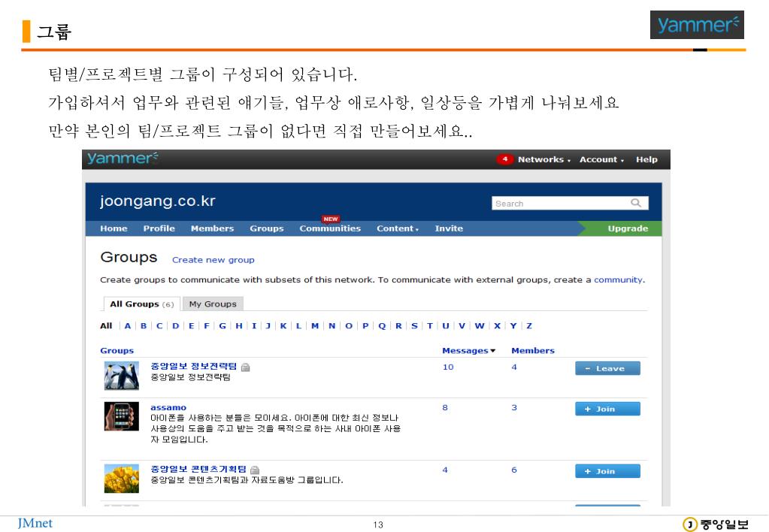The width and height of the screenshot is (769, 532).
Task: Sort by the Groups column header
Action: [117, 351]
